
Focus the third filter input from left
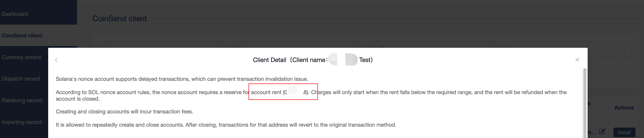coord(434,45)
